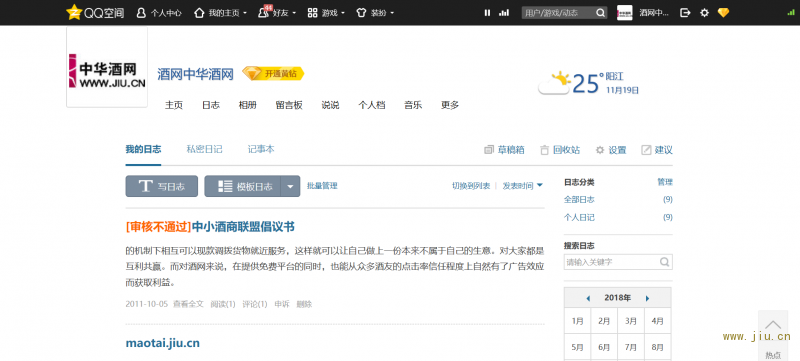Screen dimensions: 800x361
Task: Pause the music with the pause icon
Action: pyautogui.click(x=487, y=13)
